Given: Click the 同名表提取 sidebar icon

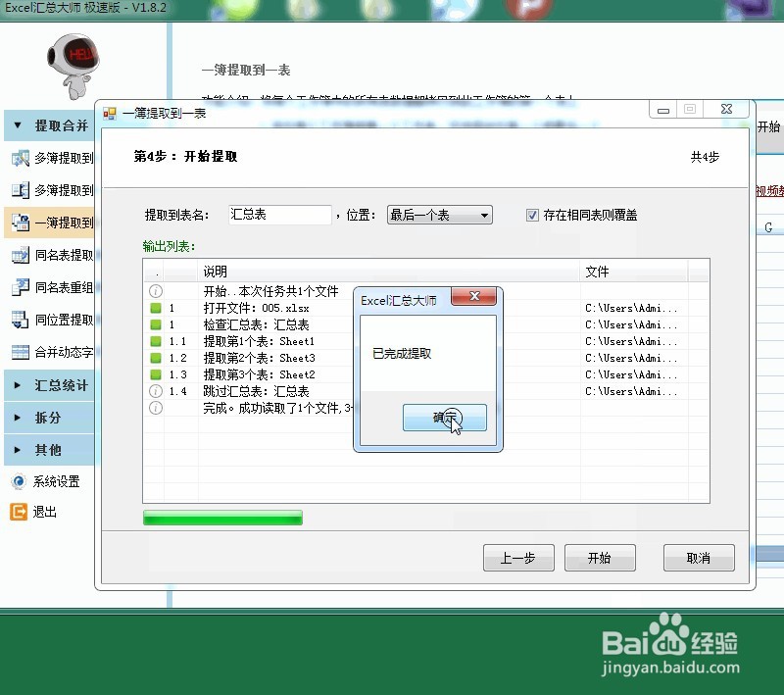Looking at the screenshot, I should point(21,255).
